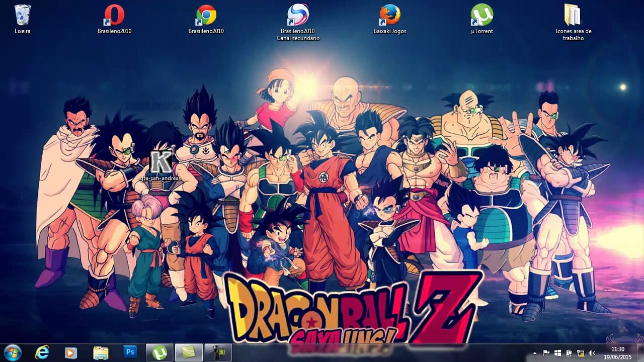
Task: Open Windows Media Player from the taskbar
Action: coord(71,352)
